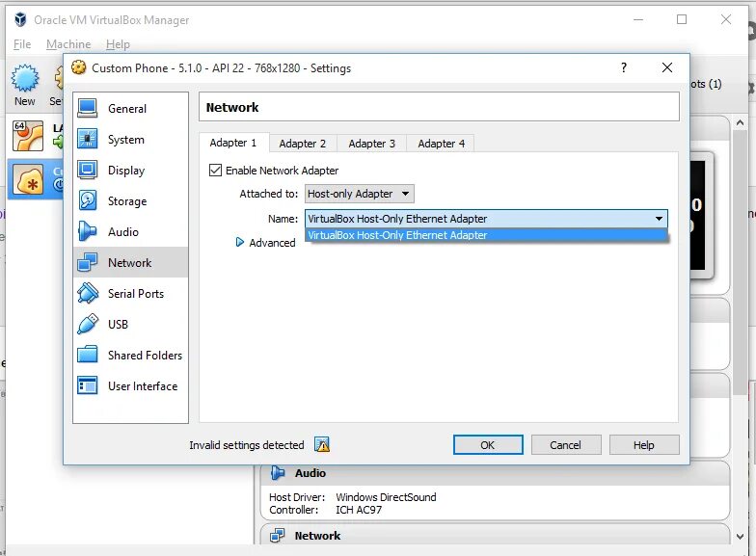Open the Storage disk icon
756x556 pixels.
(87, 200)
